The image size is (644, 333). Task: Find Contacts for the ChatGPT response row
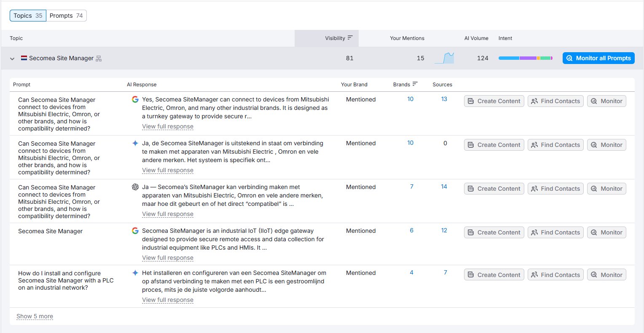[555, 189]
